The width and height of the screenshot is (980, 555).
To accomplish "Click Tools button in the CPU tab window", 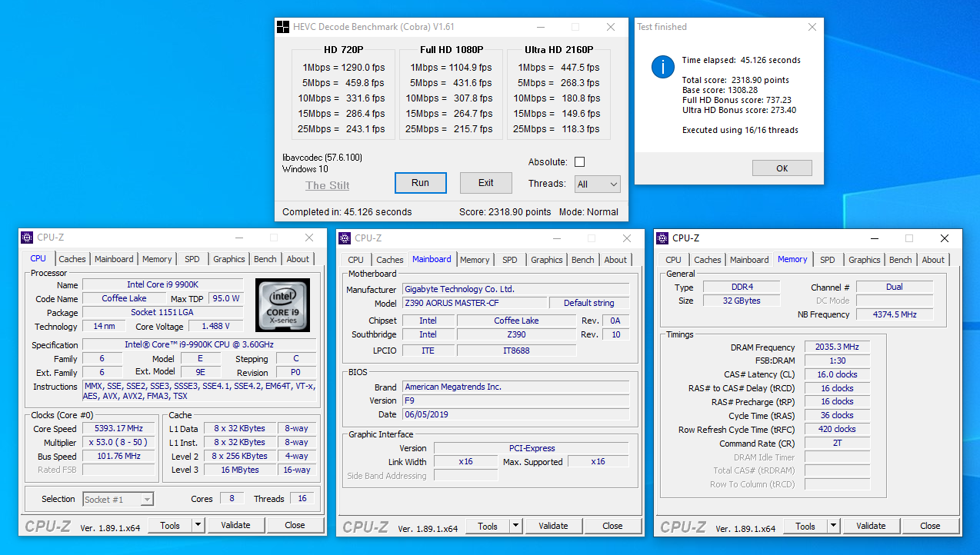I will [x=170, y=525].
